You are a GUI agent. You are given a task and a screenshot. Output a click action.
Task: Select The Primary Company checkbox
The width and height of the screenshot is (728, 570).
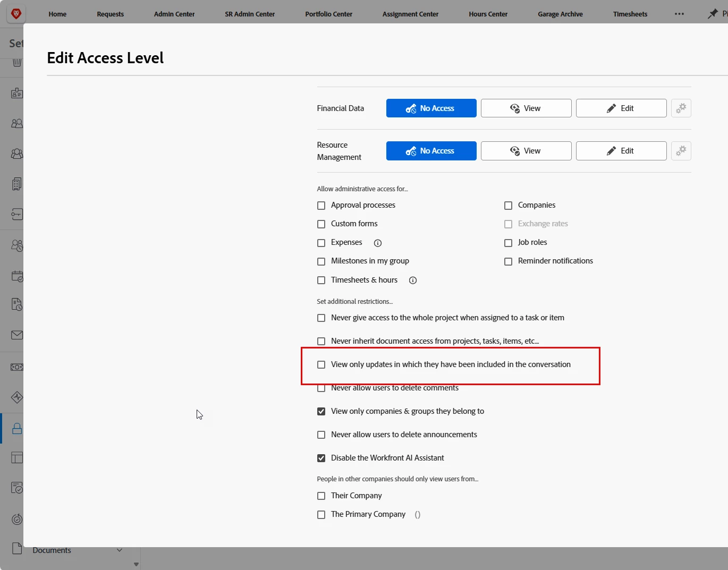[x=321, y=515]
